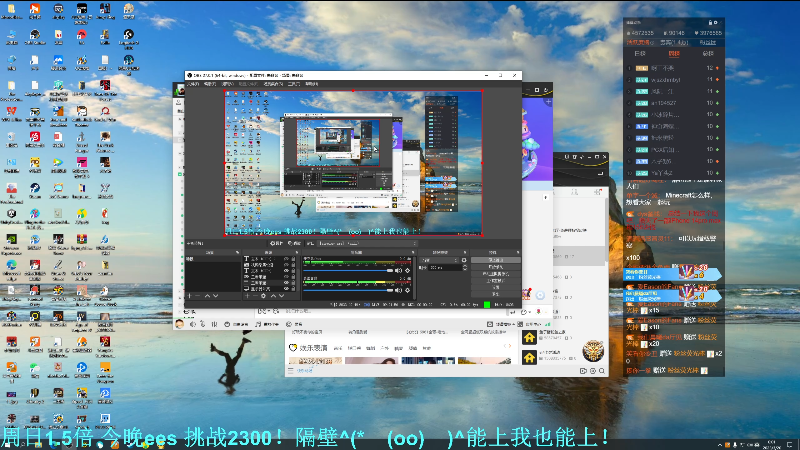
Task: Move scene up in scenes dock
Action: (208, 296)
